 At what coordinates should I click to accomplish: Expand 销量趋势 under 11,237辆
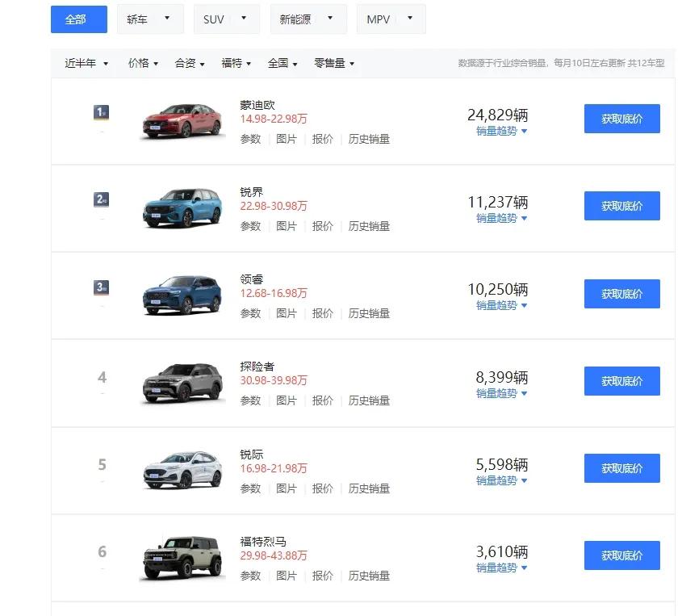tap(501, 218)
